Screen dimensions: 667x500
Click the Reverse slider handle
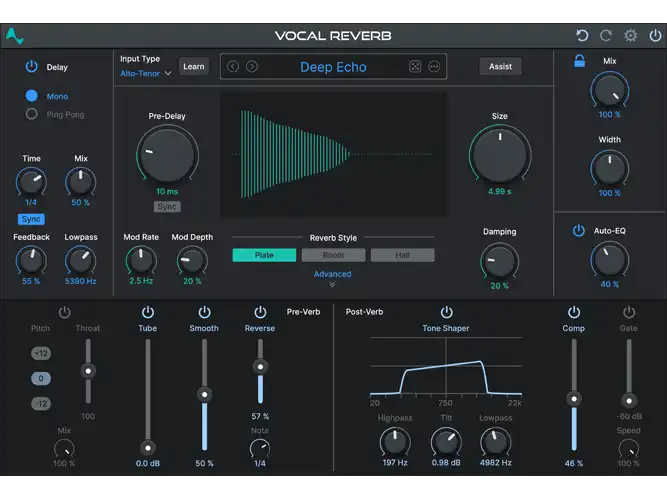pyautogui.click(x=260, y=367)
